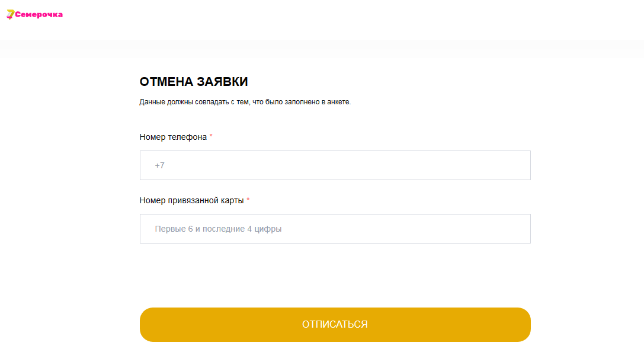Image resolution: width=644 pixels, height=349 pixels.
Task: Click the word телефона in the field label
Action: click(x=187, y=137)
